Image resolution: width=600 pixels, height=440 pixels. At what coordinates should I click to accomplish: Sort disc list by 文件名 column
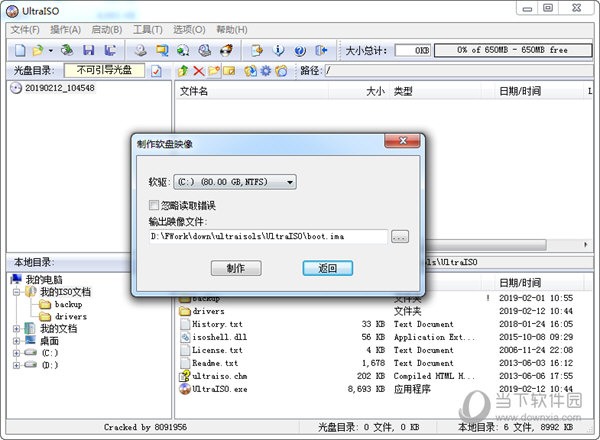tap(252, 91)
